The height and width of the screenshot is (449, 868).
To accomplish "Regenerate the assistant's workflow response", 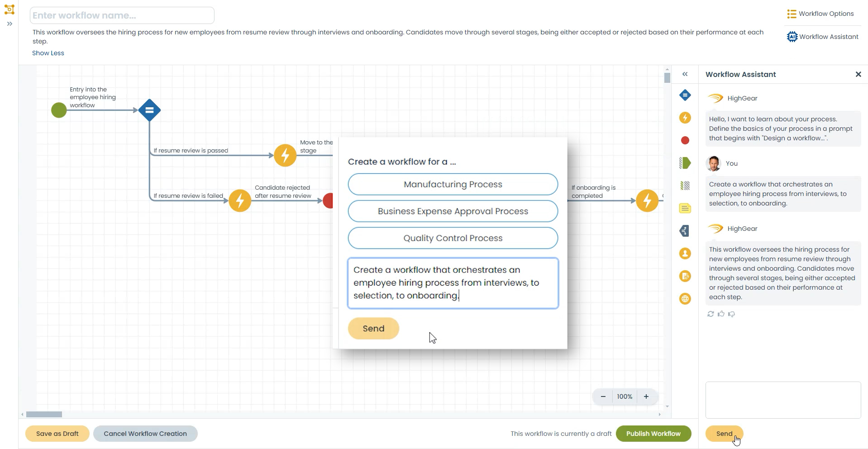I will coord(711,314).
